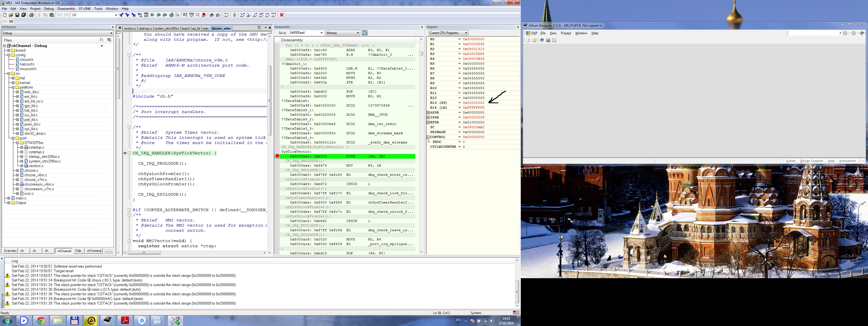The width and height of the screenshot is (868, 326).
Task: Open the Disassembly menu in menu bar
Action: tap(66, 8)
